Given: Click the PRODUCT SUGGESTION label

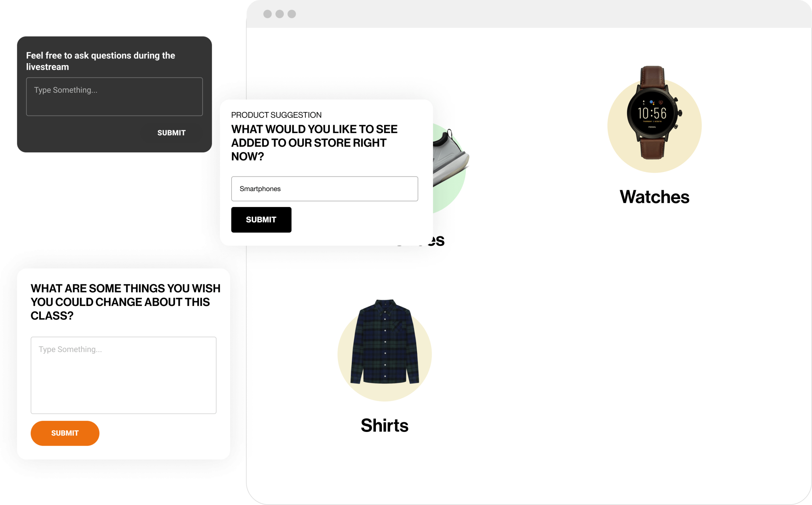Looking at the screenshot, I should tap(276, 115).
